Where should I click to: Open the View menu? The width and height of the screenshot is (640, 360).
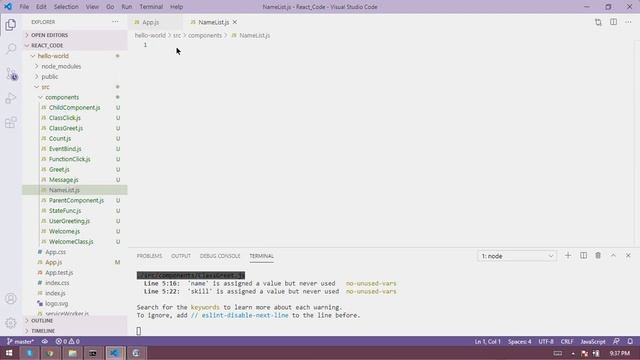point(92,7)
